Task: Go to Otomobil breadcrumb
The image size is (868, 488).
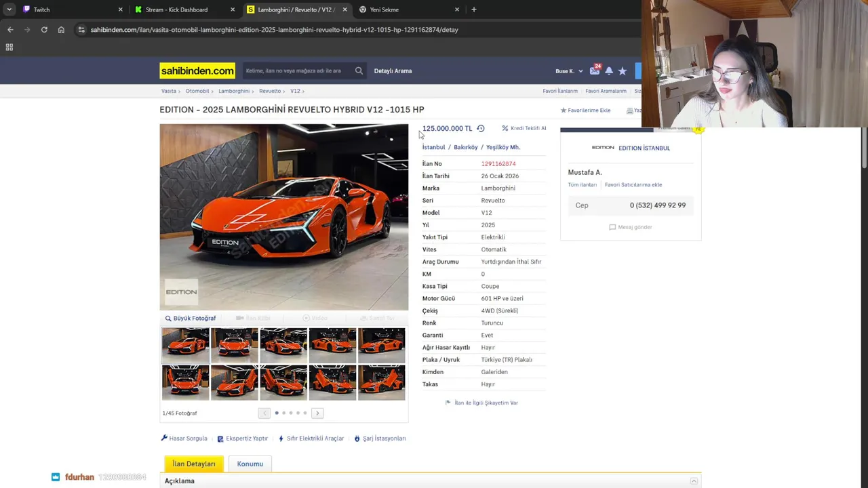Action: point(197,91)
